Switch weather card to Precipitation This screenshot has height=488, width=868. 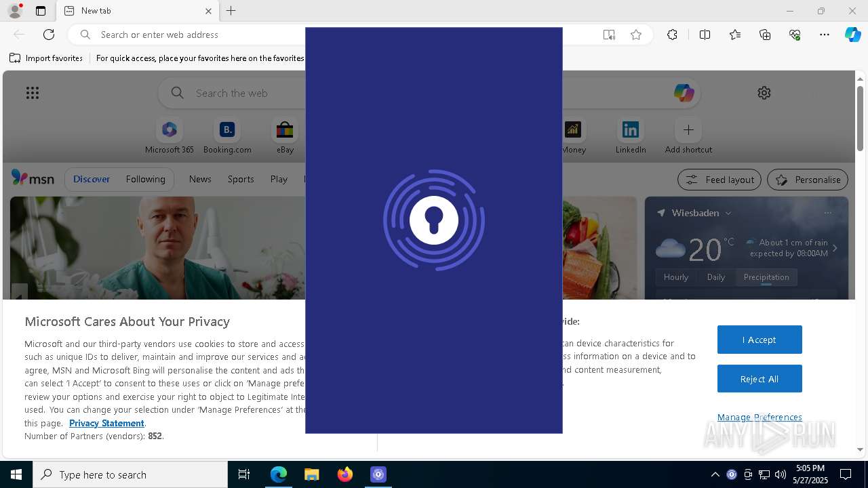[x=766, y=277]
